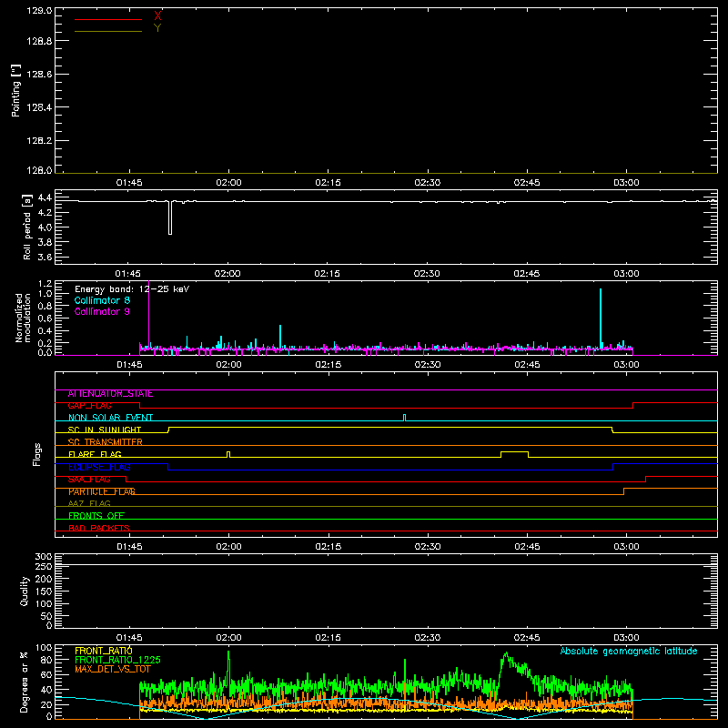This screenshot has width=728, height=728.
Task: Click the 250 tick label on Quality axis
Action: pyautogui.click(x=43, y=567)
